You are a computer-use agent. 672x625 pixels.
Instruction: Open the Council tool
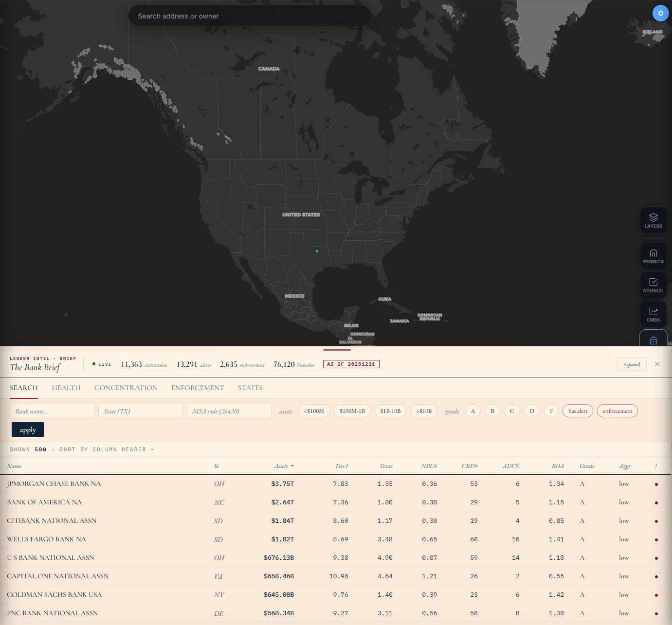click(653, 285)
